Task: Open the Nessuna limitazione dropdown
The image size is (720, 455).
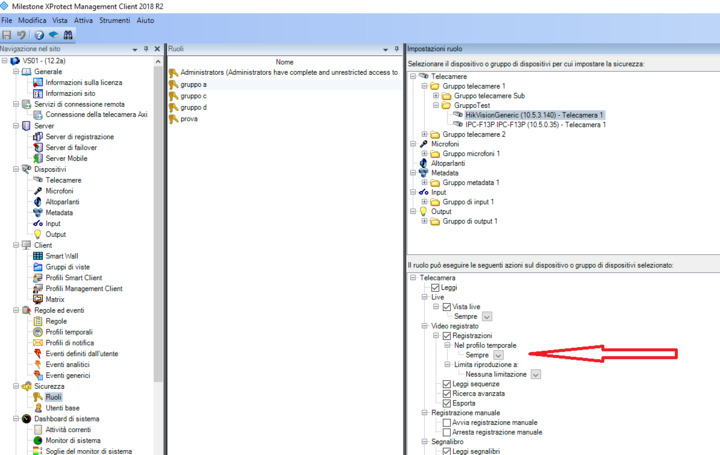Action: 536,374
